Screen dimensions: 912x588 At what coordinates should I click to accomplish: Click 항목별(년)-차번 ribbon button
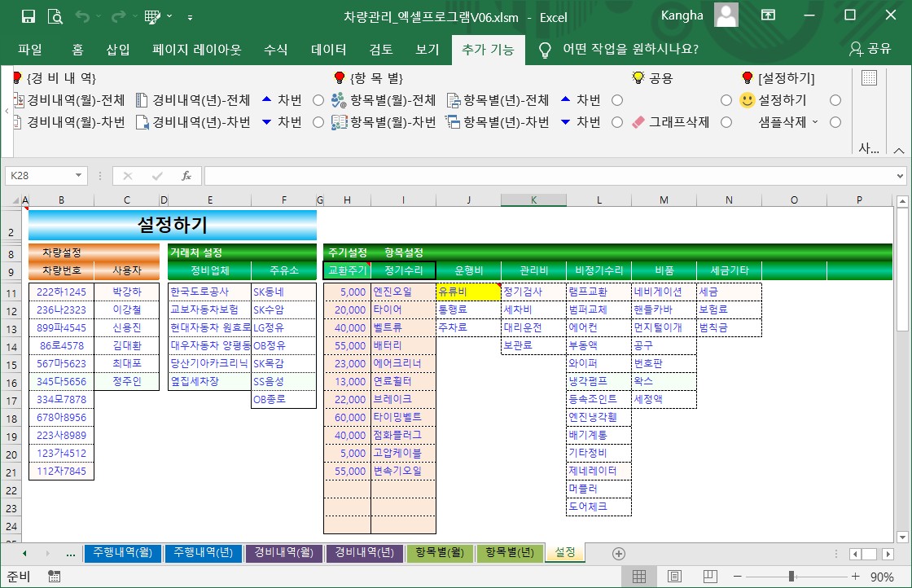pos(498,122)
